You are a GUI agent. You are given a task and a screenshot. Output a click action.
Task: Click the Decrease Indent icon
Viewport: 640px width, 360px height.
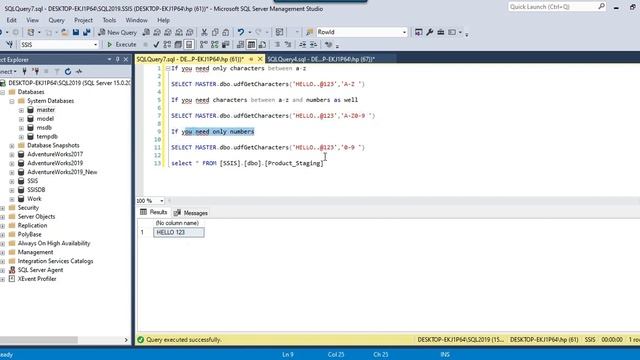pyautogui.click(x=302, y=44)
